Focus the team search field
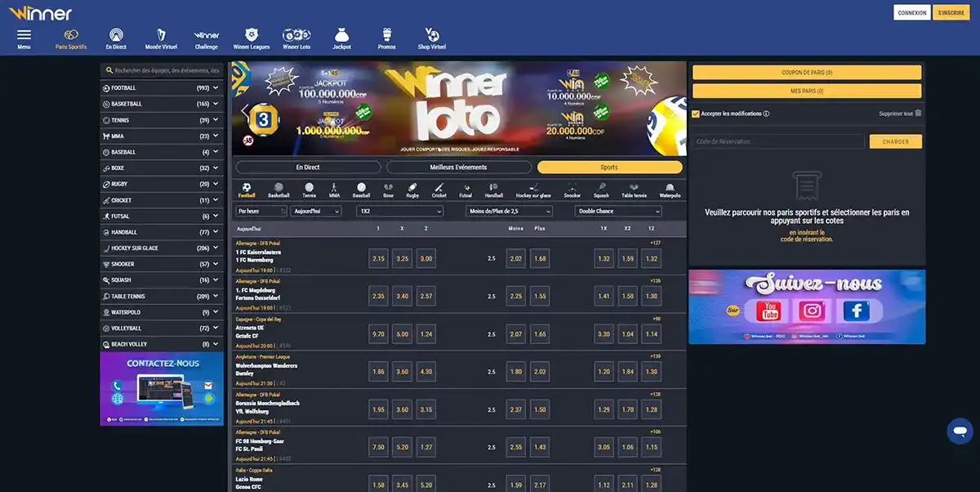980x492 pixels. (162, 70)
